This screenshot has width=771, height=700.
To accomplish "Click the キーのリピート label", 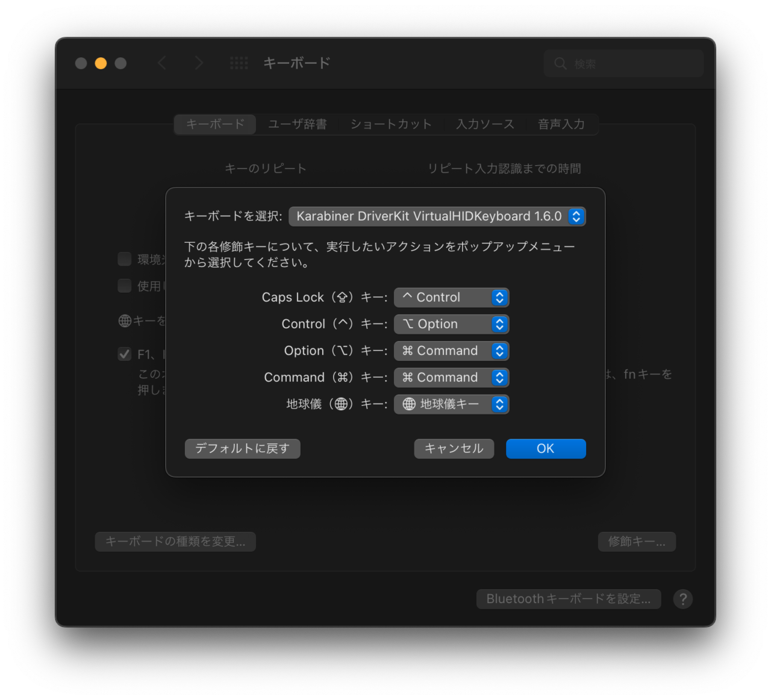I will click(266, 169).
